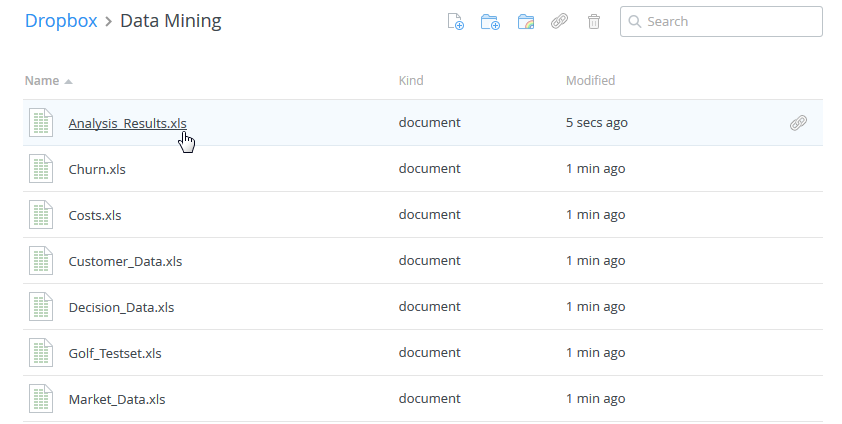Open Customer_Data.xls file

pos(125,261)
